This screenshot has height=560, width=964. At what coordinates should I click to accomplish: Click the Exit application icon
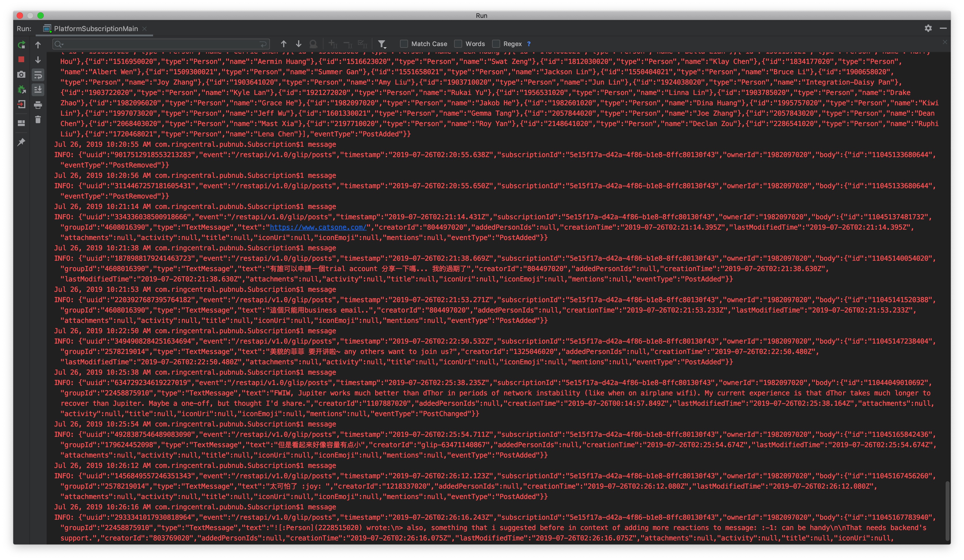pyautogui.click(x=21, y=104)
